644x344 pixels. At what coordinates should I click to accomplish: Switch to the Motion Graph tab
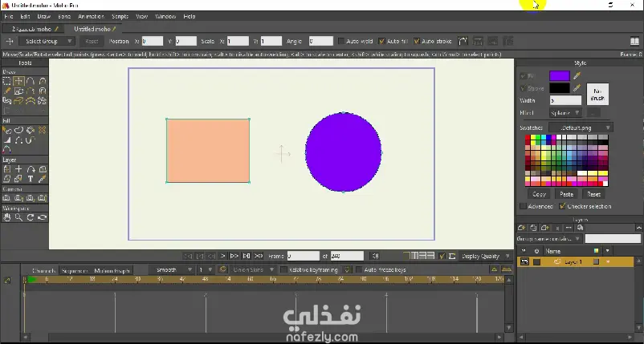pyautogui.click(x=112, y=270)
